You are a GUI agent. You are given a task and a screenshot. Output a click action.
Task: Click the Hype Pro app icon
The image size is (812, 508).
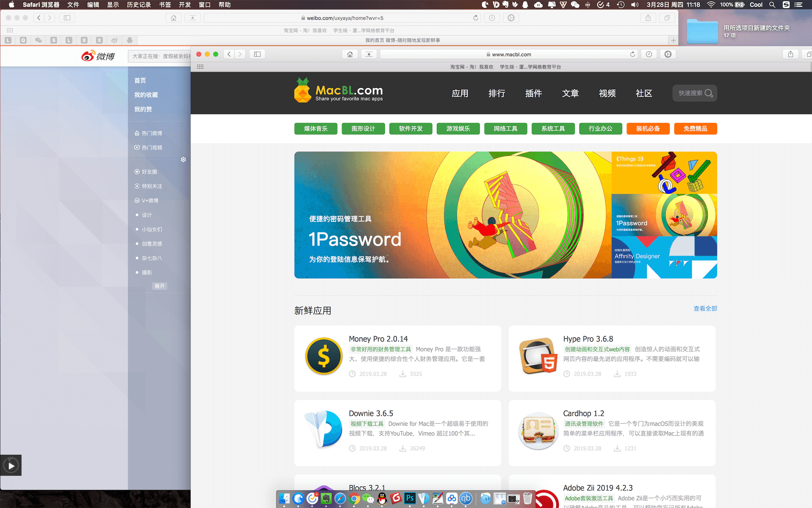[538, 356]
